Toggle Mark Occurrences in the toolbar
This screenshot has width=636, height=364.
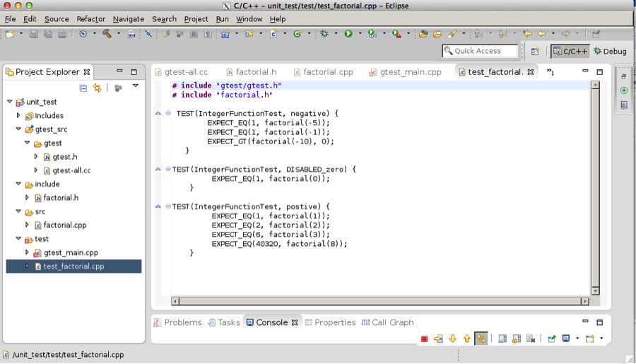pos(165,34)
